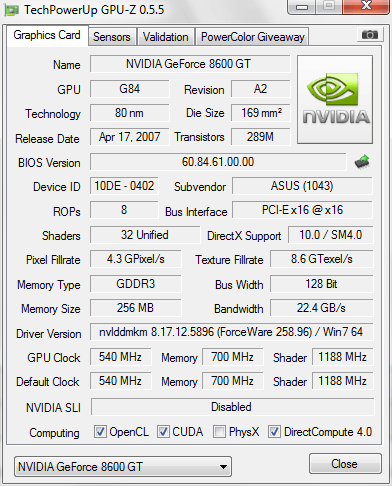Toggle the CUDA checkbox
This screenshot has height=486, width=392.
163,432
